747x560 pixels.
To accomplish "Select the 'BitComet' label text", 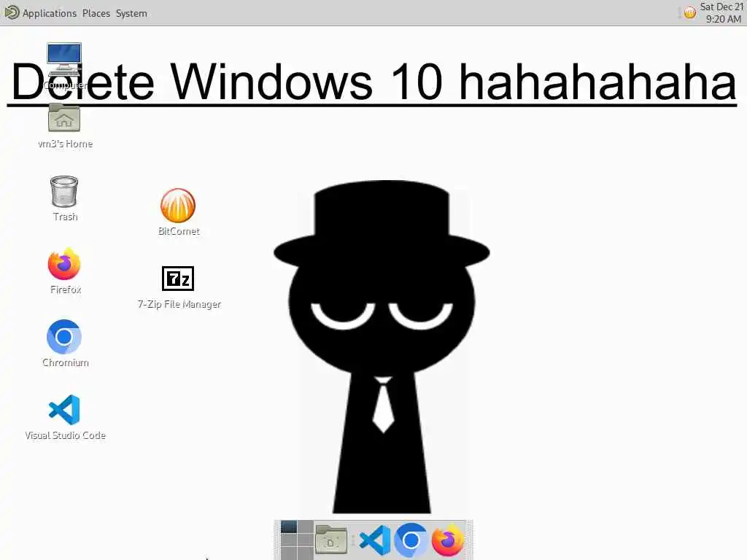I will coord(179,231).
